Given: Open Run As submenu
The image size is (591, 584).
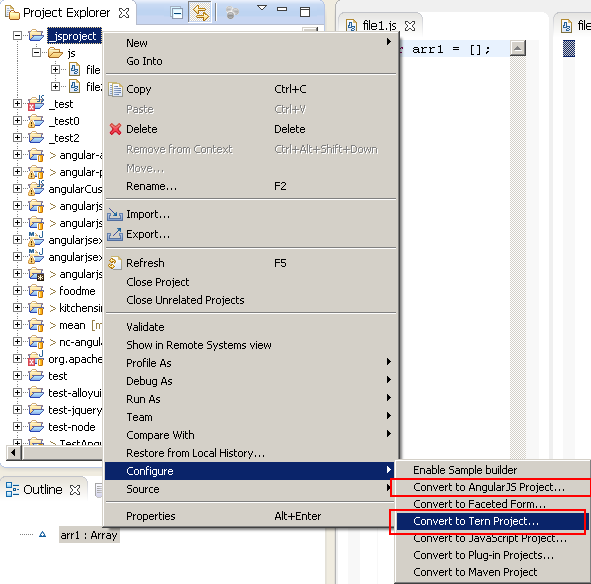Looking at the screenshot, I should [x=250, y=399].
